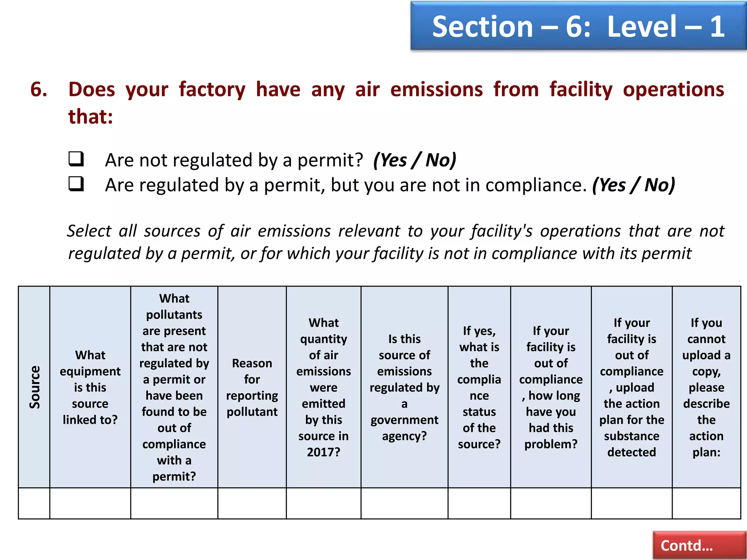Viewport: 747px width, 560px height.
Task: Click the Section – 6: Level – 1 banner
Action: click(578, 26)
